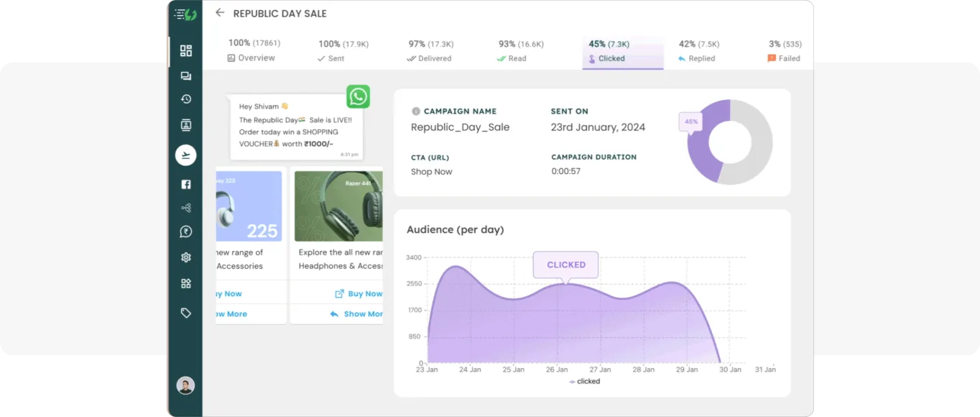
Task: Click the WhatsApp logo on the message preview
Action: point(358,96)
